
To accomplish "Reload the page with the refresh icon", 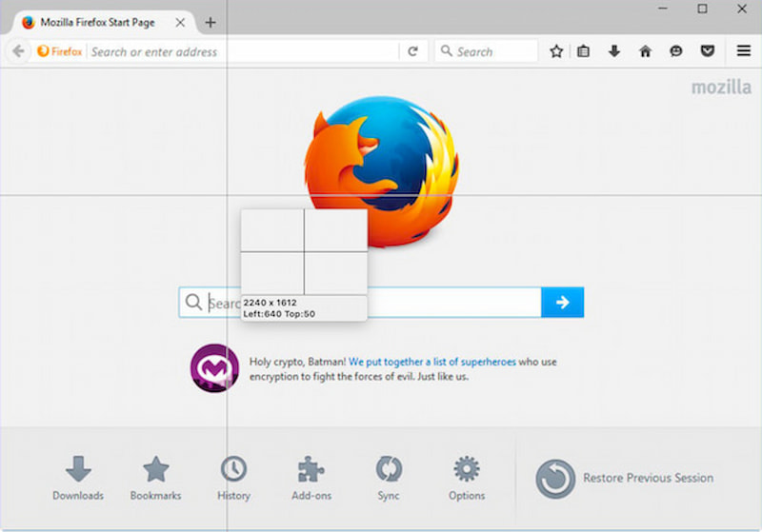I will (x=412, y=51).
